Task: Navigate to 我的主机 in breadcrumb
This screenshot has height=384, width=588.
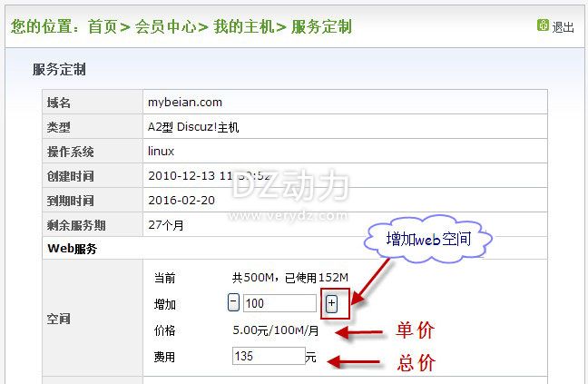Action: (x=243, y=26)
